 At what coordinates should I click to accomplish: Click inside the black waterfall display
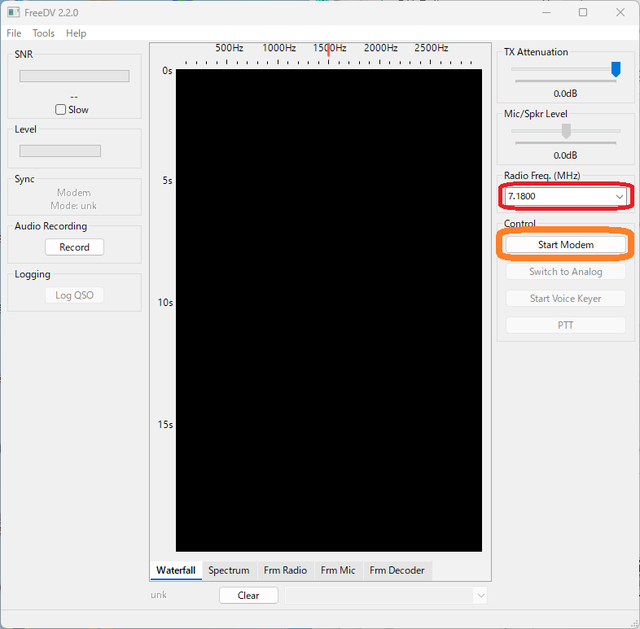[329, 310]
